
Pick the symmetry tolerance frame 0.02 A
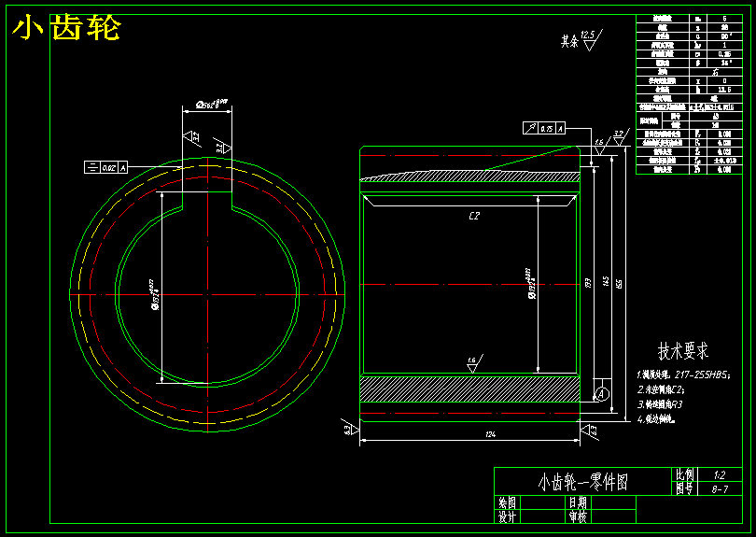click(x=106, y=167)
